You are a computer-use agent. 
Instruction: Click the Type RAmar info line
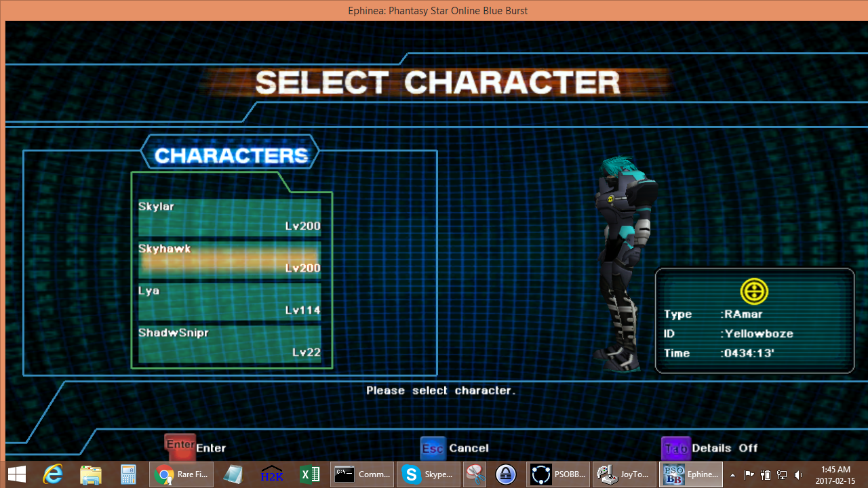pos(713,314)
